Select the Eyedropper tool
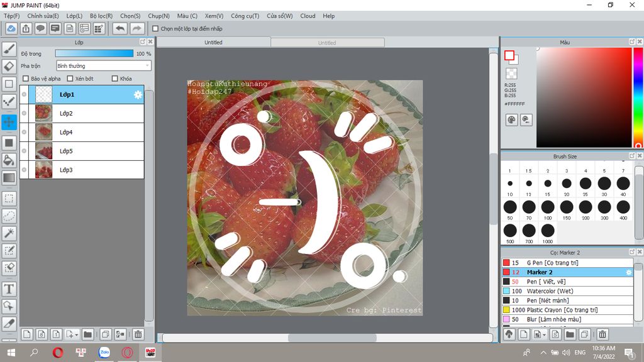 pos(9,324)
